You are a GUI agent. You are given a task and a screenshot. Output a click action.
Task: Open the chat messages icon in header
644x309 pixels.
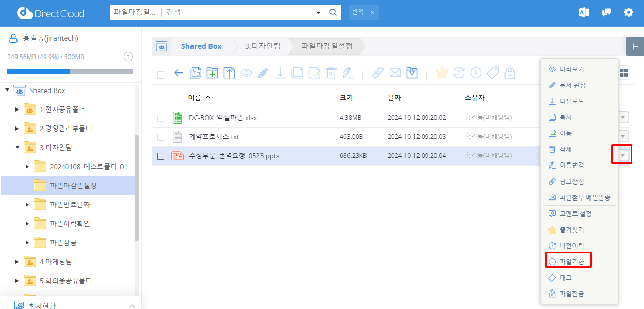(606, 12)
